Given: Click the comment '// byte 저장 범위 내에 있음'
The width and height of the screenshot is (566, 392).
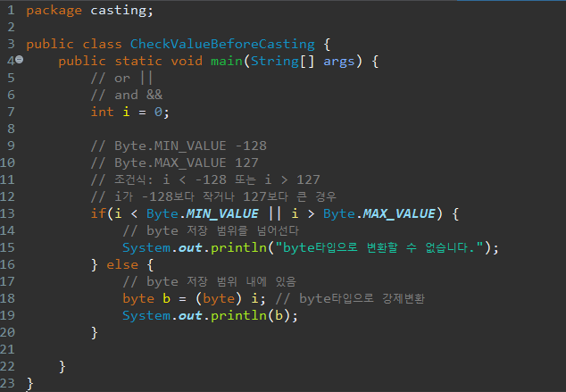Looking at the screenshot, I should pos(210,281).
